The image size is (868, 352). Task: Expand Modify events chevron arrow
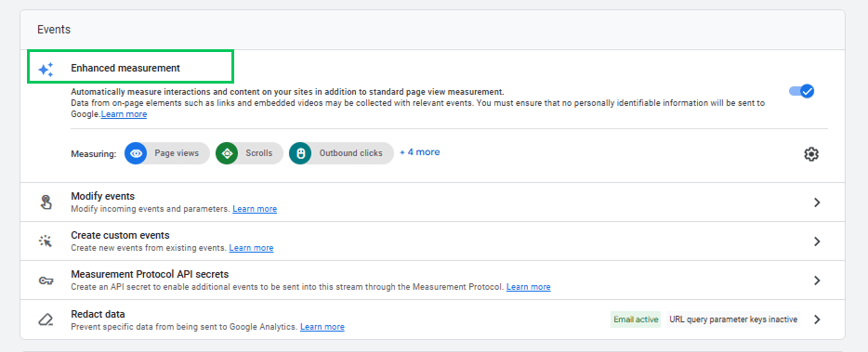coord(817,202)
